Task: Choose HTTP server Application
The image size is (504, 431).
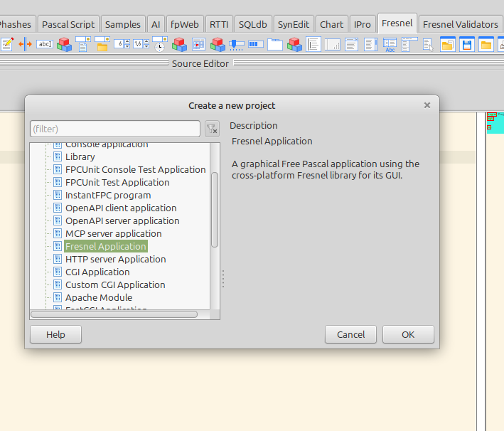Action: 115,260
